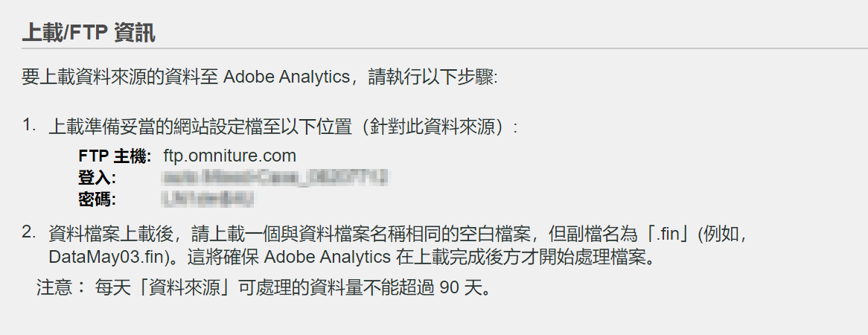Click the step number 2 marker
Viewport: 868px width, 335px height.
click(x=29, y=232)
